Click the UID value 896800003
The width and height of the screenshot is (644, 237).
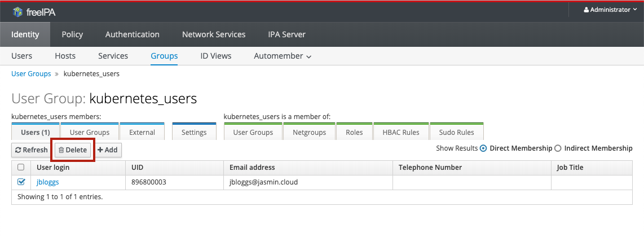(149, 182)
